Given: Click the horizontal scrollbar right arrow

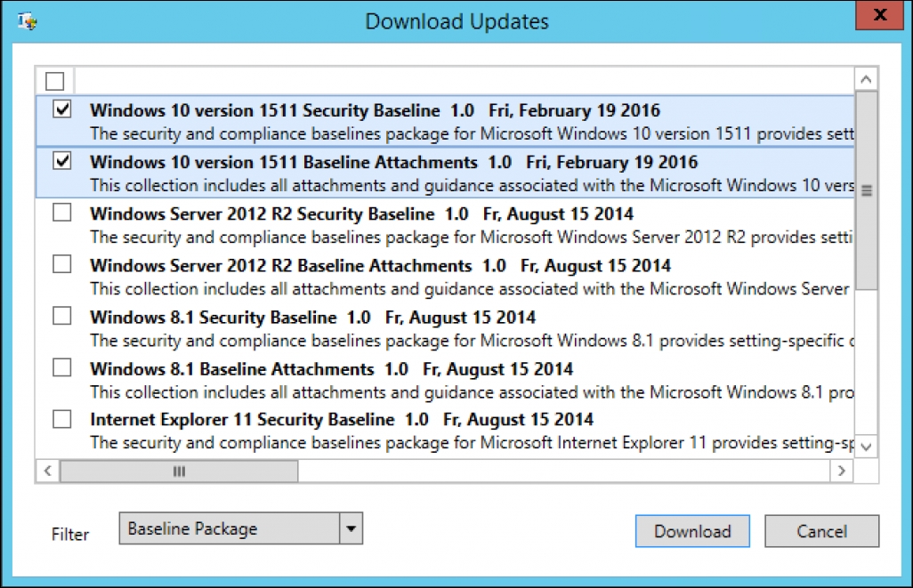Looking at the screenshot, I should coord(842,471).
